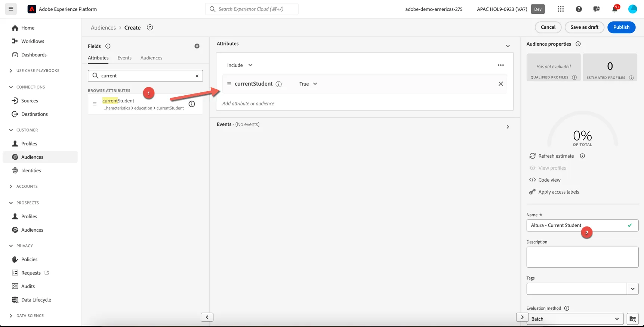Expand Data Science navigation group

pos(27,315)
